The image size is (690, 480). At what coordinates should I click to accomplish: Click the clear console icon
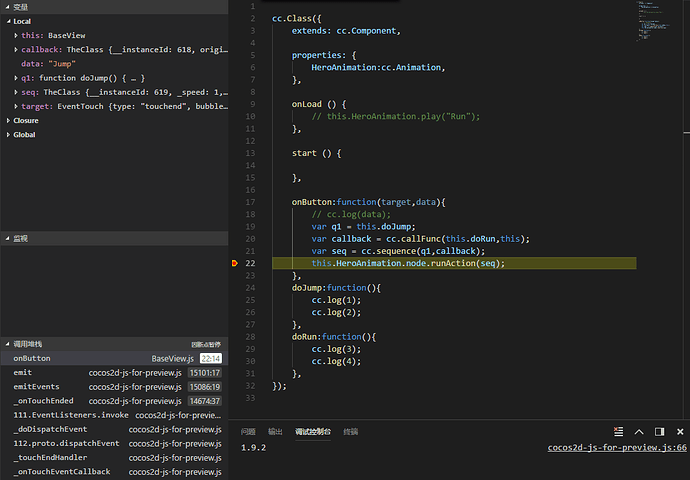coord(618,432)
